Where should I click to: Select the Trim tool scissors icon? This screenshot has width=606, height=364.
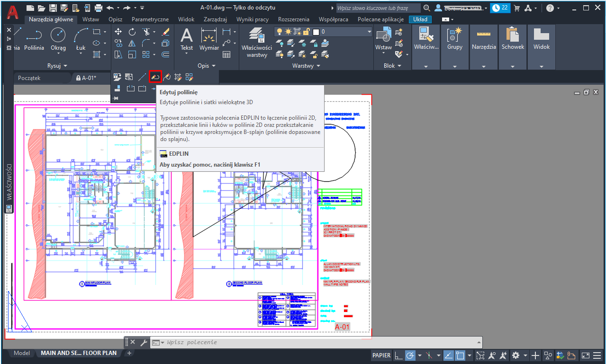coord(145,32)
